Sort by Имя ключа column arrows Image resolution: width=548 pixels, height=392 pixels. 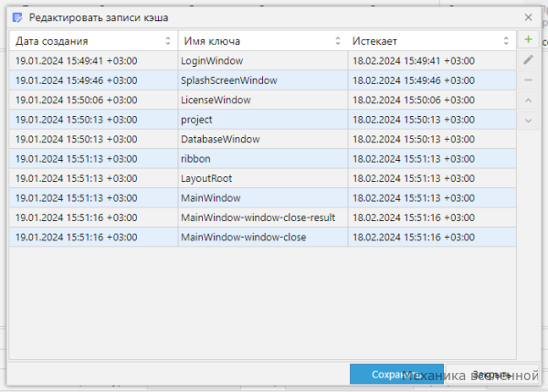point(338,41)
